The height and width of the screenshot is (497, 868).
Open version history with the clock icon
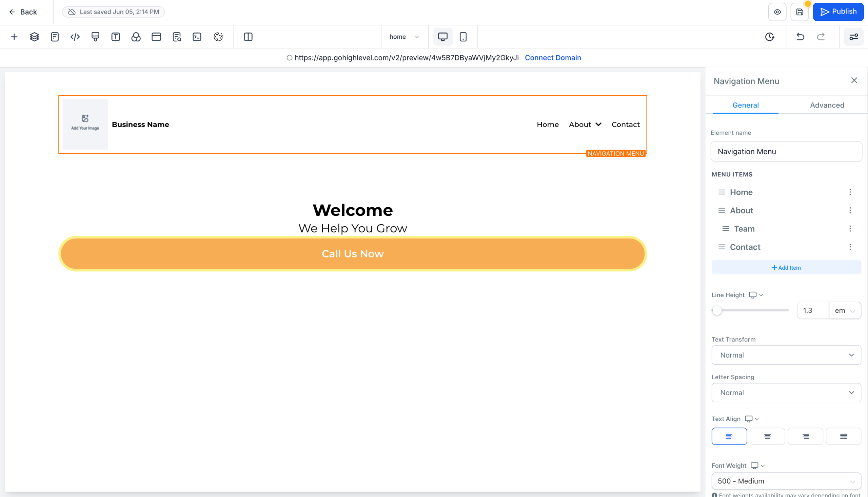coord(769,37)
